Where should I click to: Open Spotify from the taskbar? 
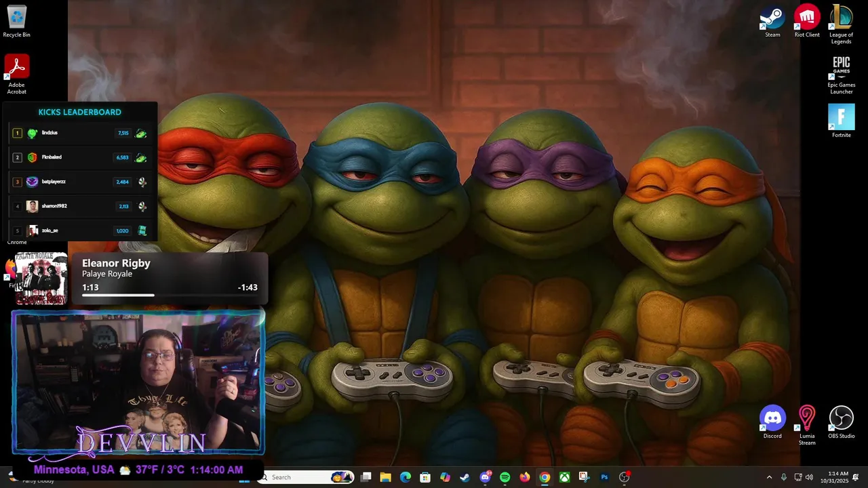(505, 477)
